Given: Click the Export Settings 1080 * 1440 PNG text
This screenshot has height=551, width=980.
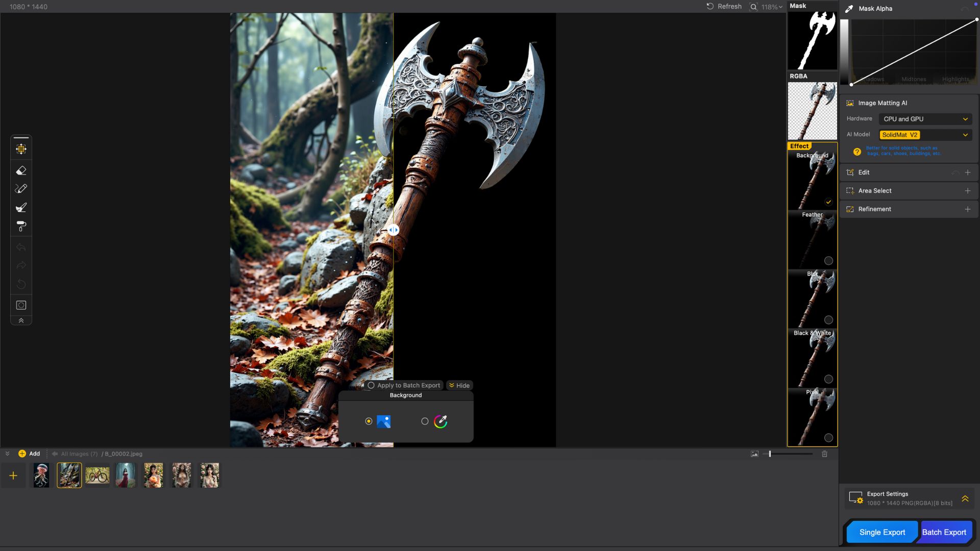Looking at the screenshot, I should [909, 503].
